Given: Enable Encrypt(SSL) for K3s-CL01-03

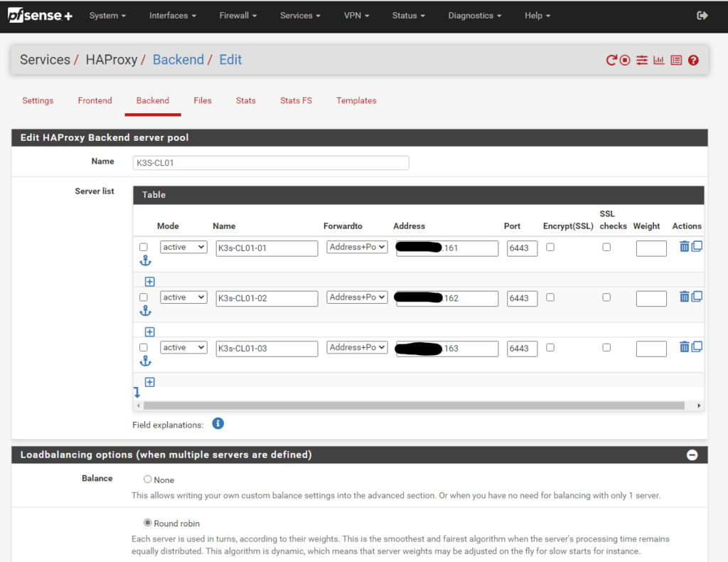Looking at the screenshot, I should tap(550, 347).
